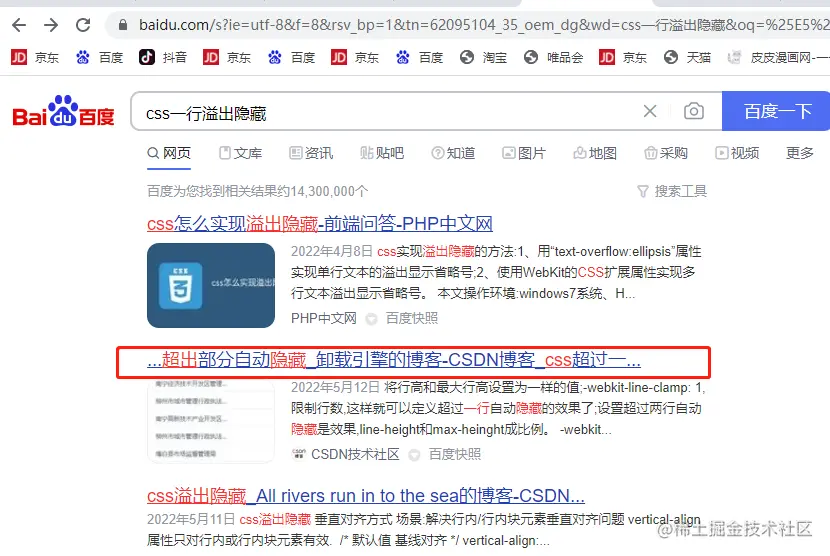Open the 皮皮漫画网 bookmark
The image size is (830, 556).
[778, 57]
